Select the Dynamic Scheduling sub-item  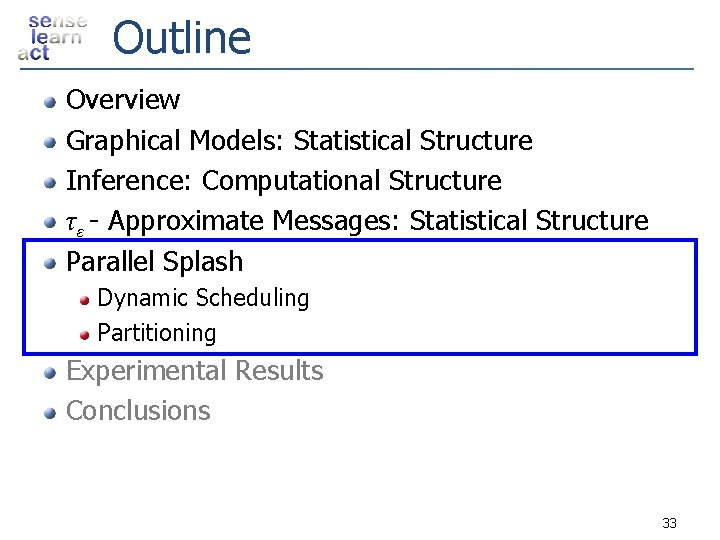click(x=203, y=298)
